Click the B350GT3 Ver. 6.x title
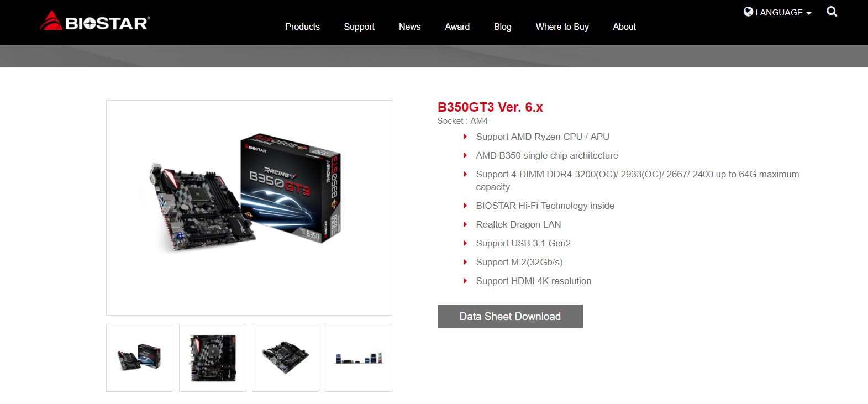This screenshot has width=868, height=404. point(490,107)
